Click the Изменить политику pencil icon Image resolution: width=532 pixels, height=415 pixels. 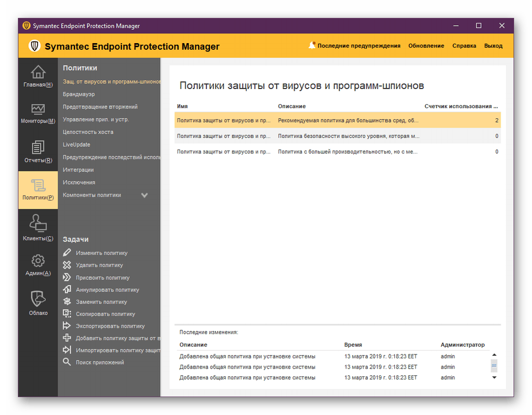[68, 253]
